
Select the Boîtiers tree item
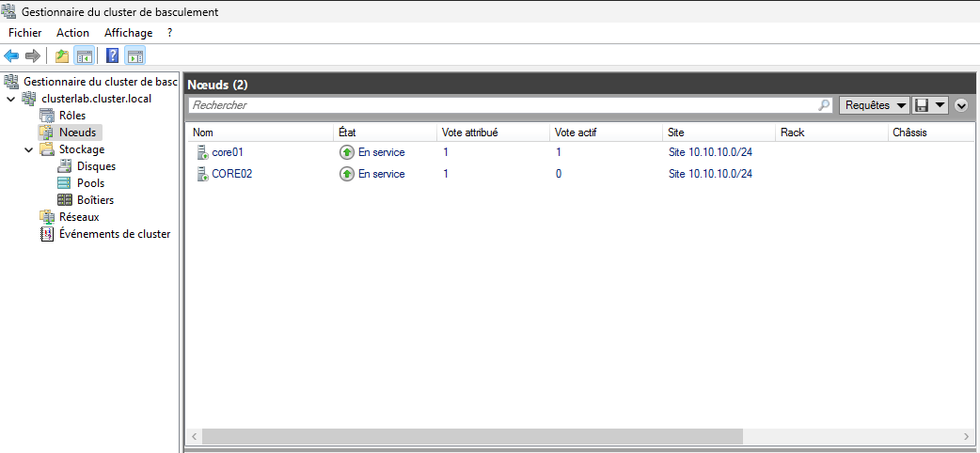pyautogui.click(x=95, y=200)
